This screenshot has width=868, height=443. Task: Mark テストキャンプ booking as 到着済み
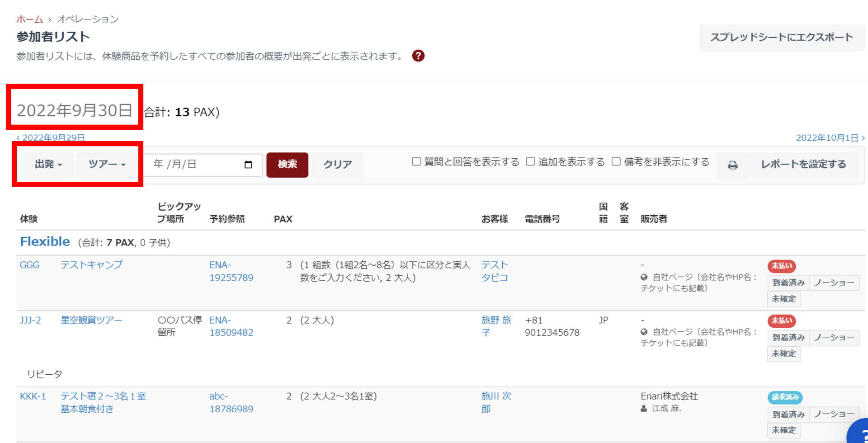coord(788,283)
